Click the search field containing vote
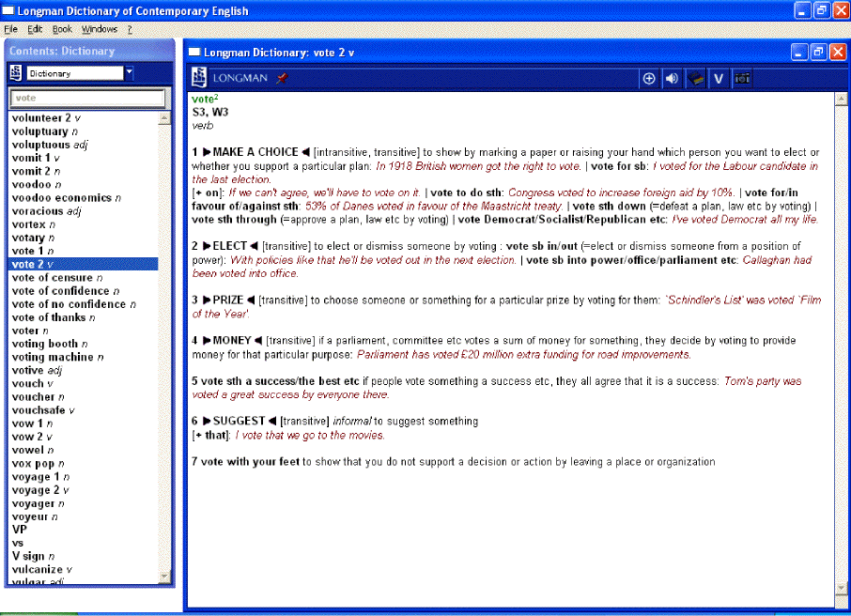Screen dimensions: 851x616 [87, 98]
